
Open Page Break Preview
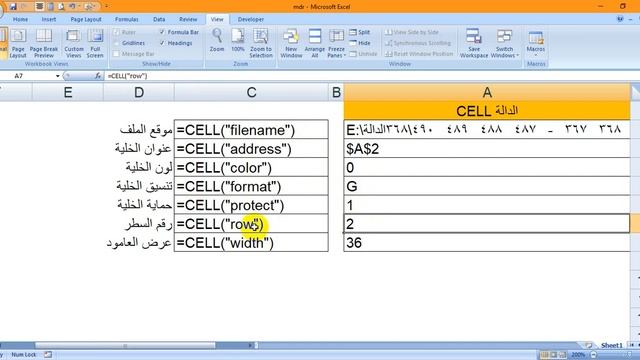(x=44, y=43)
